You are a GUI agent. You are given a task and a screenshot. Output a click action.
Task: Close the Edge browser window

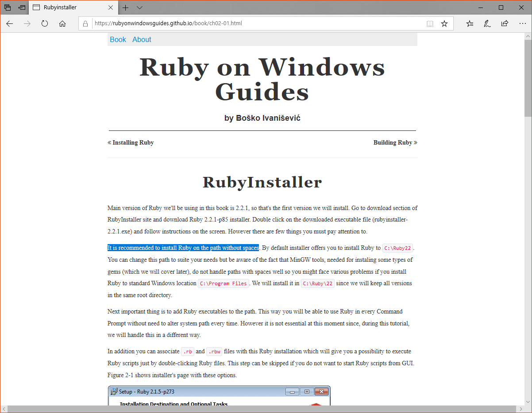pyautogui.click(x=521, y=8)
